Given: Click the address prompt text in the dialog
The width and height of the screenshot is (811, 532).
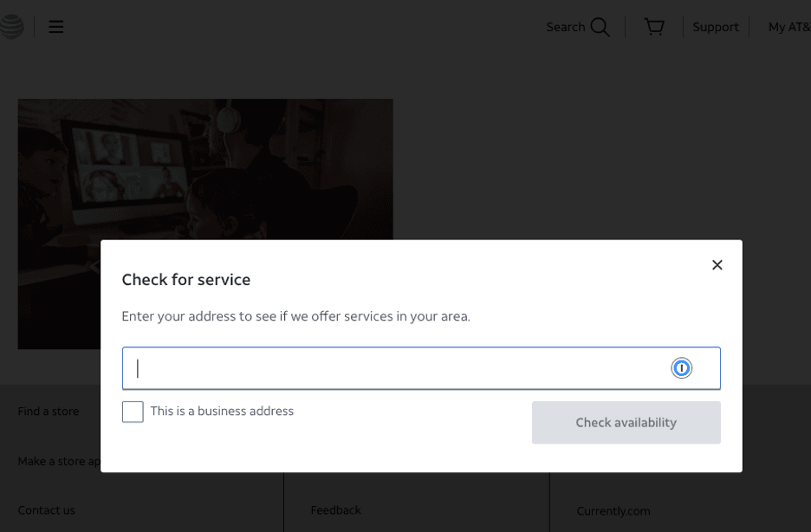Looking at the screenshot, I should pos(295,316).
